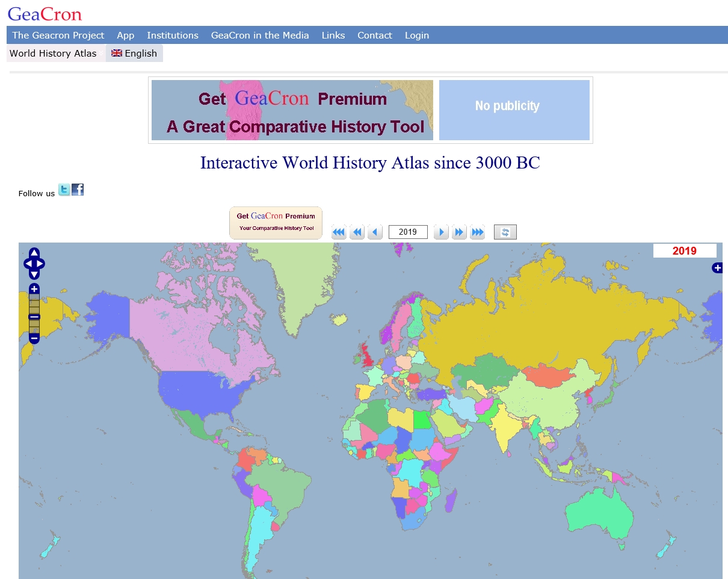Jump back with the triple-left arrow
728x579 pixels.
[x=339, y=232]
